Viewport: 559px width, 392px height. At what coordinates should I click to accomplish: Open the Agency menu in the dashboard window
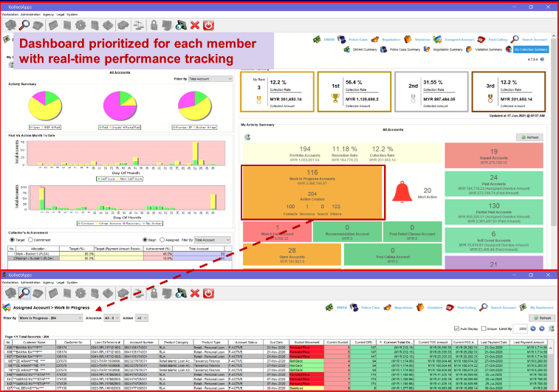(48, 15)
